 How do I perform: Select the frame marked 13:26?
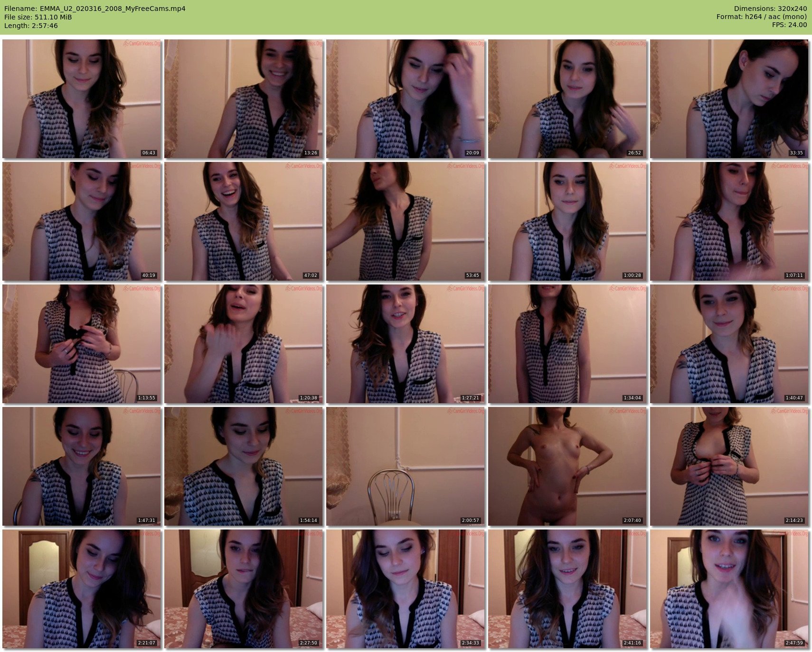244,99
